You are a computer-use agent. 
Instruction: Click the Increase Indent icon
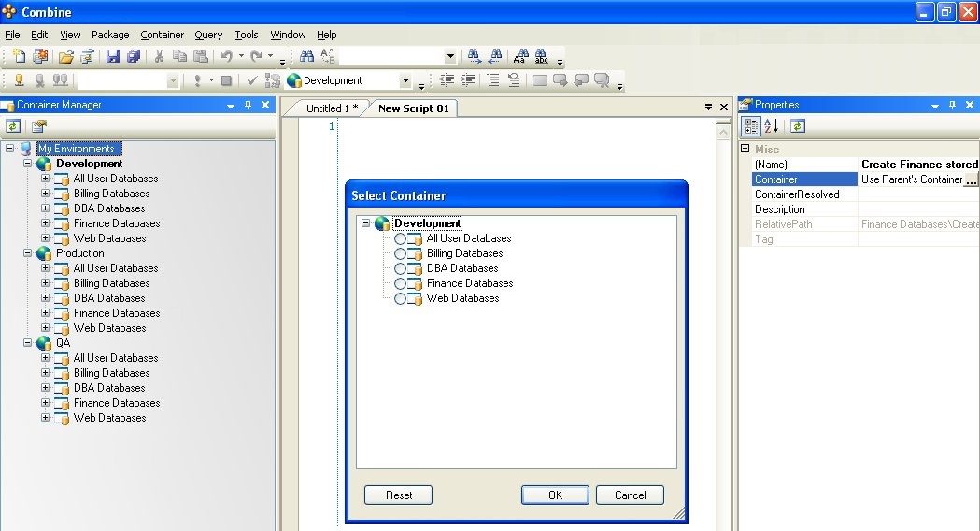468,80
